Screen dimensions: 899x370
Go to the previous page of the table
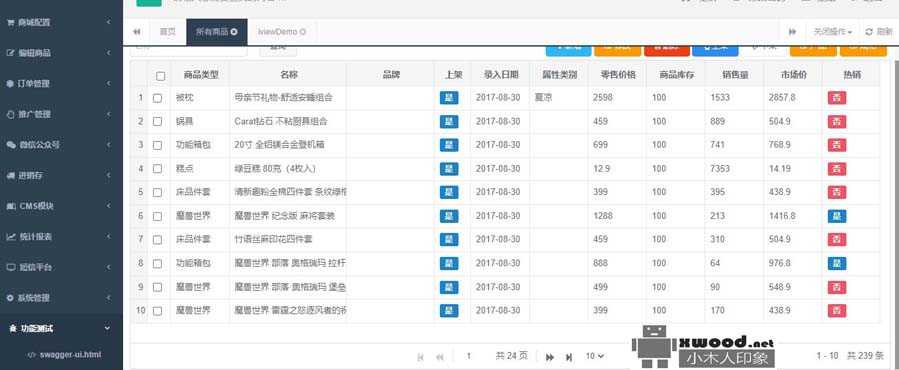tap(440, 357)
